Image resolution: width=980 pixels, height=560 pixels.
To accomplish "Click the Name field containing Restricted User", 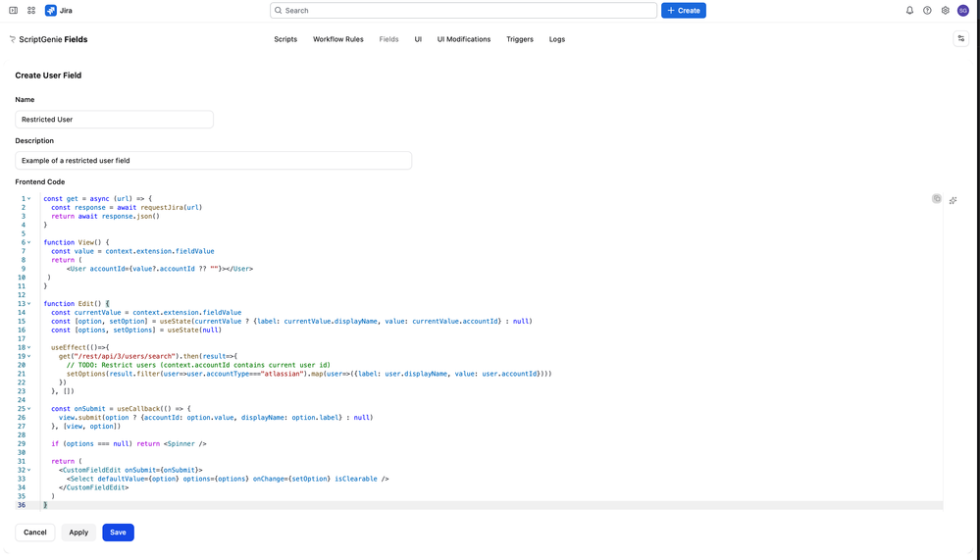I will click(115, 120).
